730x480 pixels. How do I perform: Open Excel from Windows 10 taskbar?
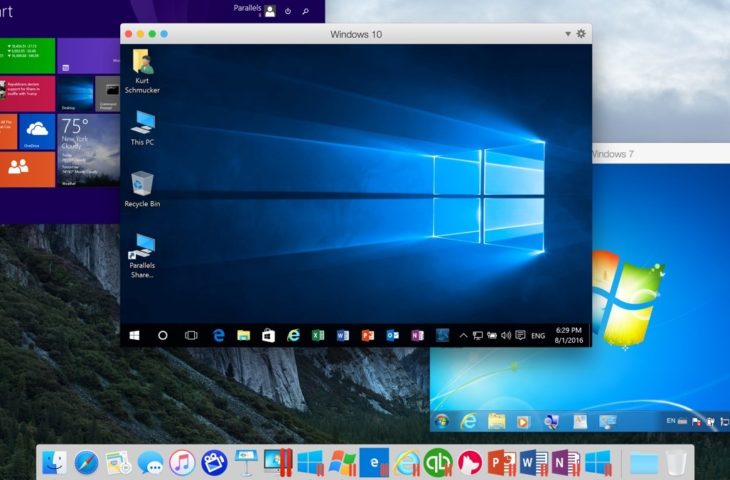pos(318,335)
